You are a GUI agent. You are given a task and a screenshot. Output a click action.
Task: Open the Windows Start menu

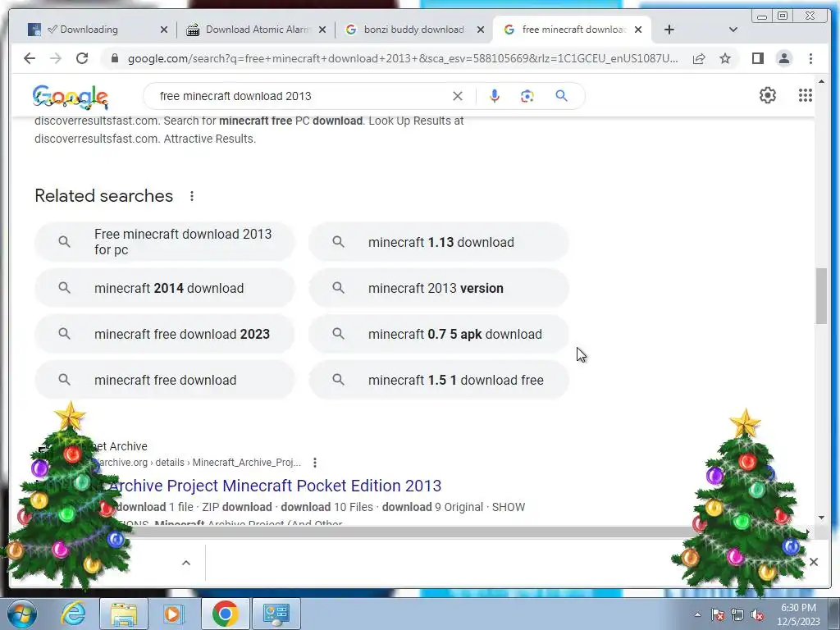pos(21,614)
